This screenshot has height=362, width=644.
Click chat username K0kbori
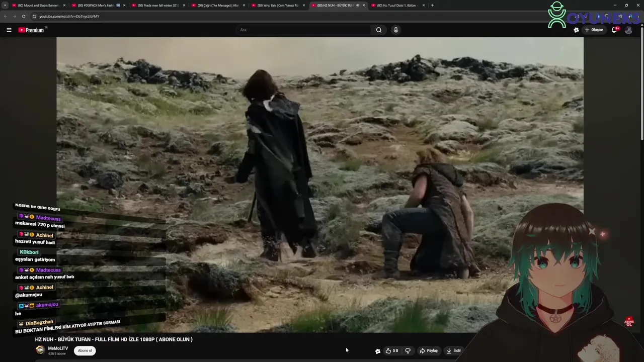[29, 252]
